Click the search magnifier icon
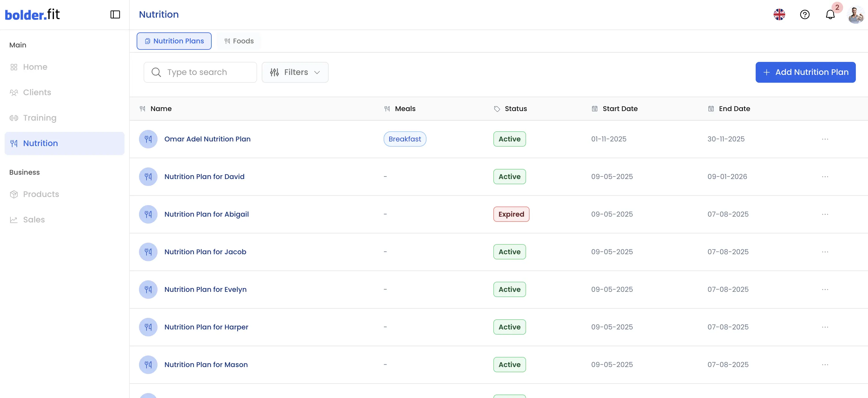Screen dimensions: 868x398 pos(156,72)
